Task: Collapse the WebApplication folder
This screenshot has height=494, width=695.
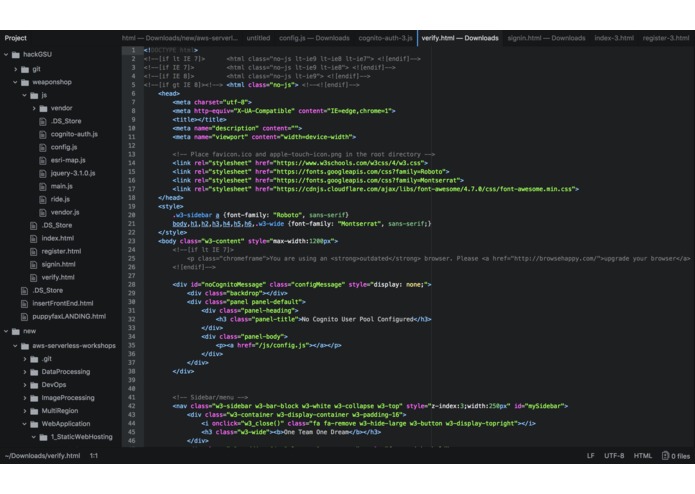Action: coord(24,424)
